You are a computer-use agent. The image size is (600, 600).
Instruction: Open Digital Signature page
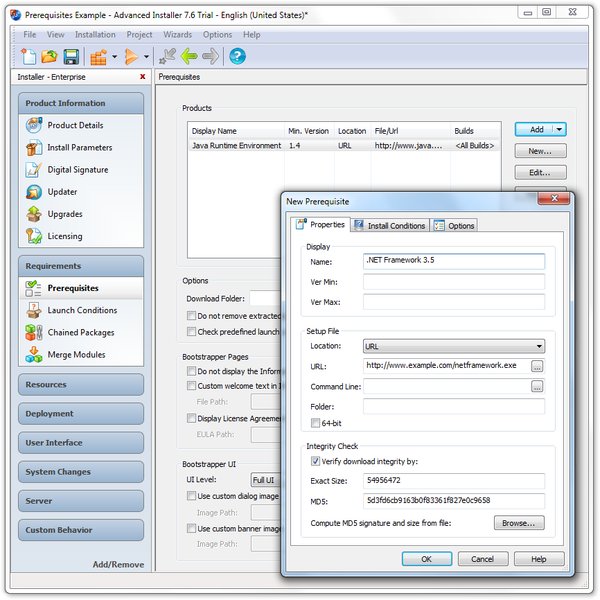click(78, 170)
